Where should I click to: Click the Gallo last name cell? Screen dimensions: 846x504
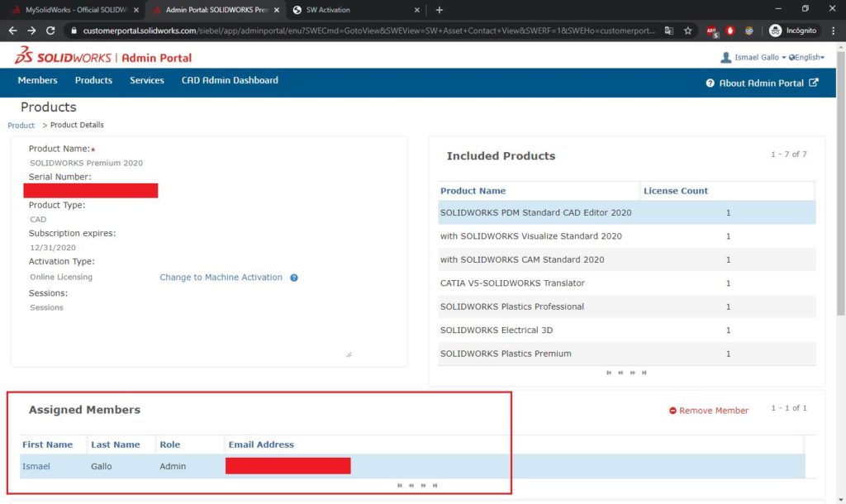click(x=102, y=466)
